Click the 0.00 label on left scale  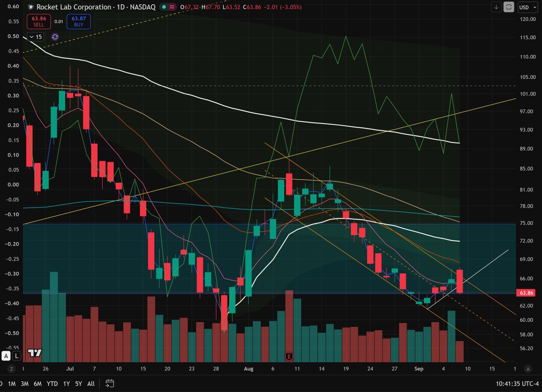(13, 184)
